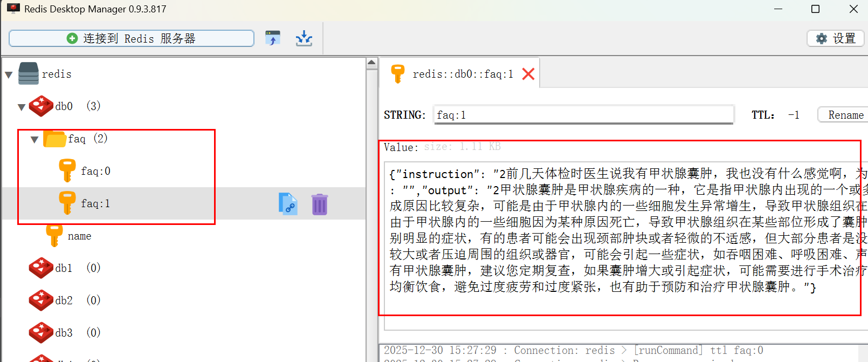
Task: Click the key icon beside name
Action: click(54, 235)
